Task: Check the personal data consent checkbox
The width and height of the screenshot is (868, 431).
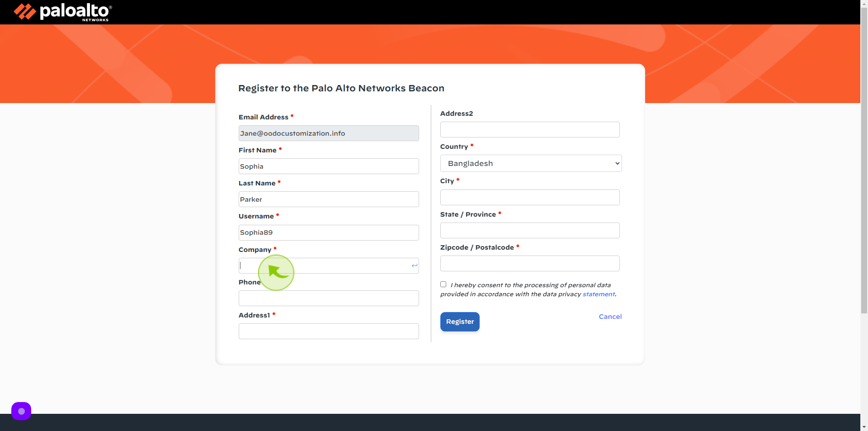Action: [443, 284]
